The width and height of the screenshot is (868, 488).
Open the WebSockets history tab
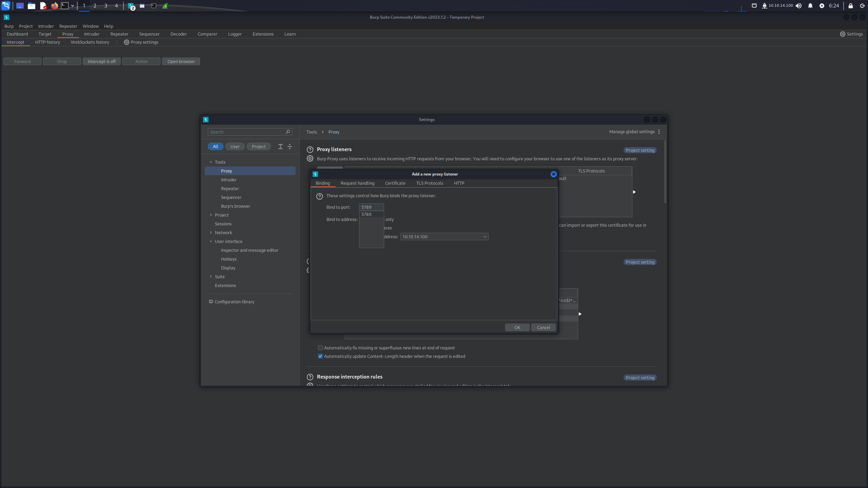click(90, 42)
